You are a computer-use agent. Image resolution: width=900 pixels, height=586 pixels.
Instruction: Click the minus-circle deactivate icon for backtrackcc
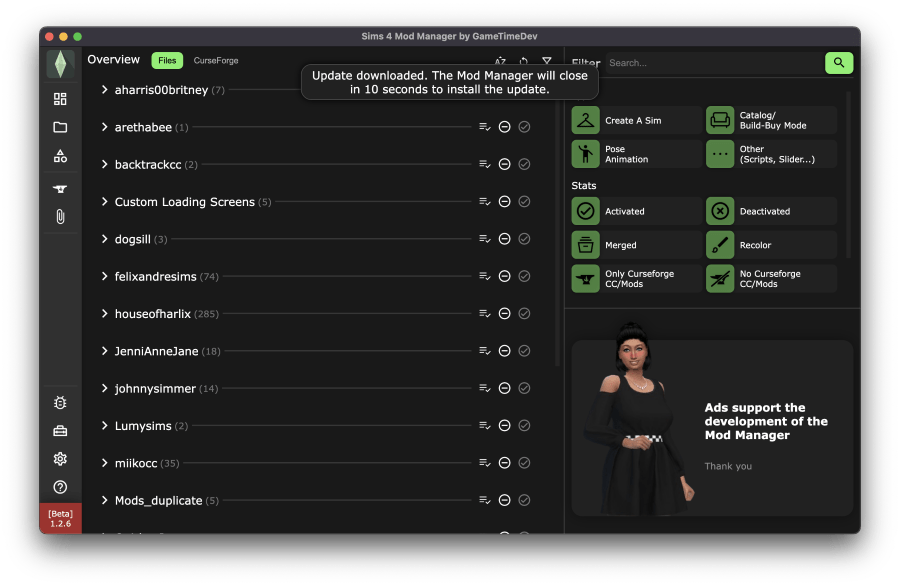(505, 164)
